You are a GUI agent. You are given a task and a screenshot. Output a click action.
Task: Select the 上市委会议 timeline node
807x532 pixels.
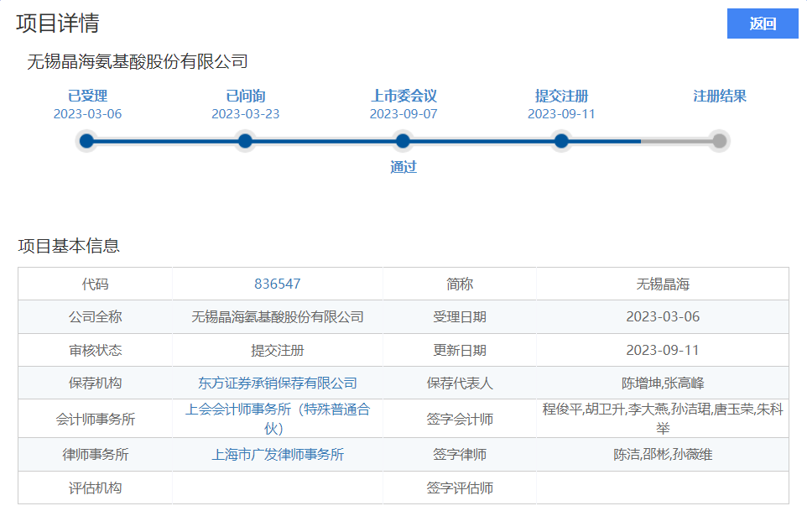click(x=403, y=141)
